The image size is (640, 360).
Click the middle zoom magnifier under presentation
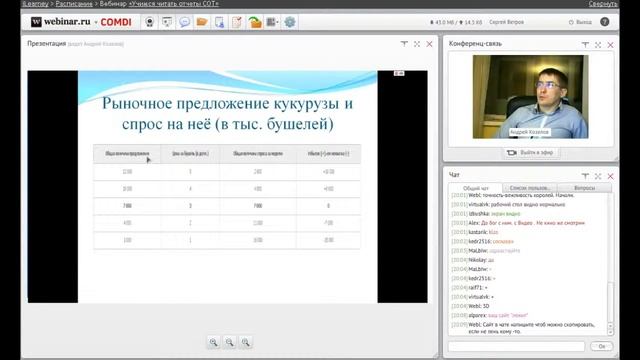pos(229,342)
